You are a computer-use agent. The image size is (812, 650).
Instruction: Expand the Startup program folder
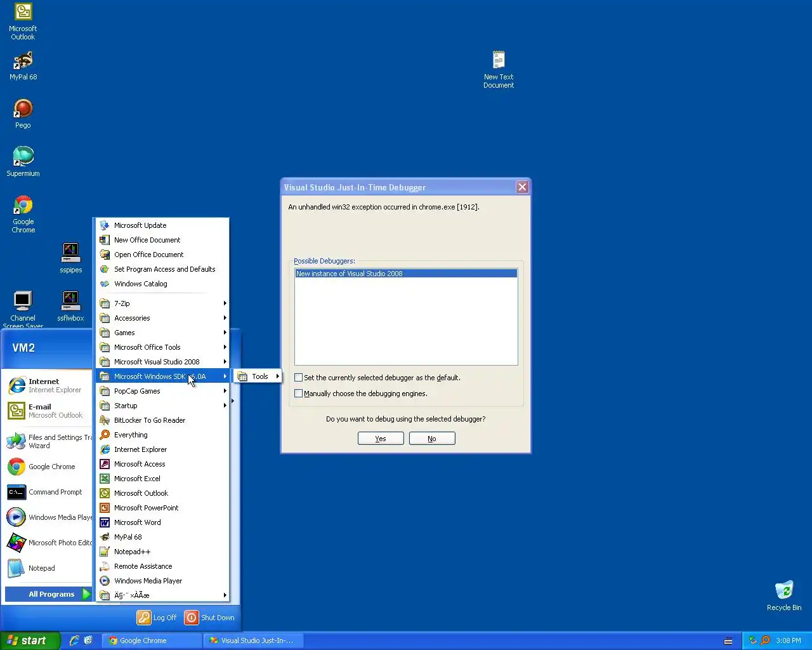pos(162,406)
